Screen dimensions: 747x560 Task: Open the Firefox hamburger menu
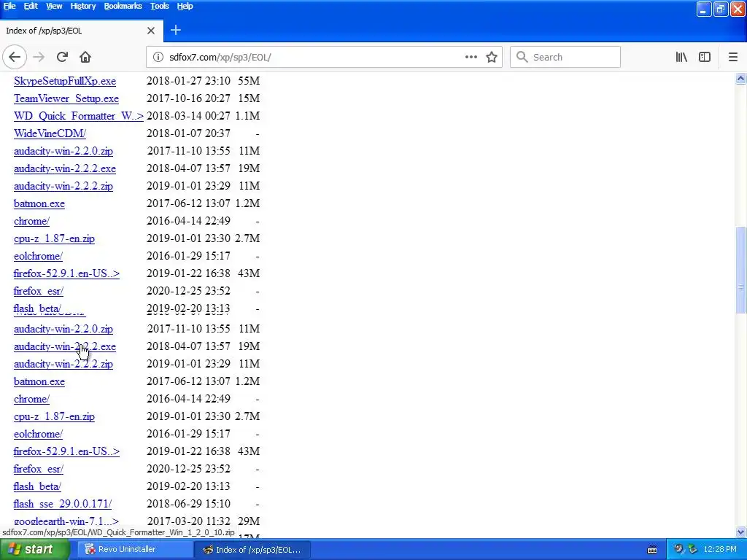tap(733, 57)
